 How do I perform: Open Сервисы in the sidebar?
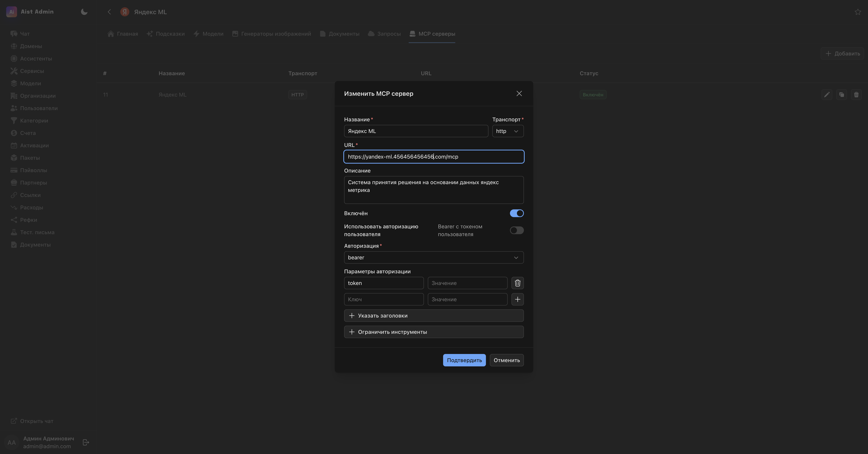coord(27,71)
